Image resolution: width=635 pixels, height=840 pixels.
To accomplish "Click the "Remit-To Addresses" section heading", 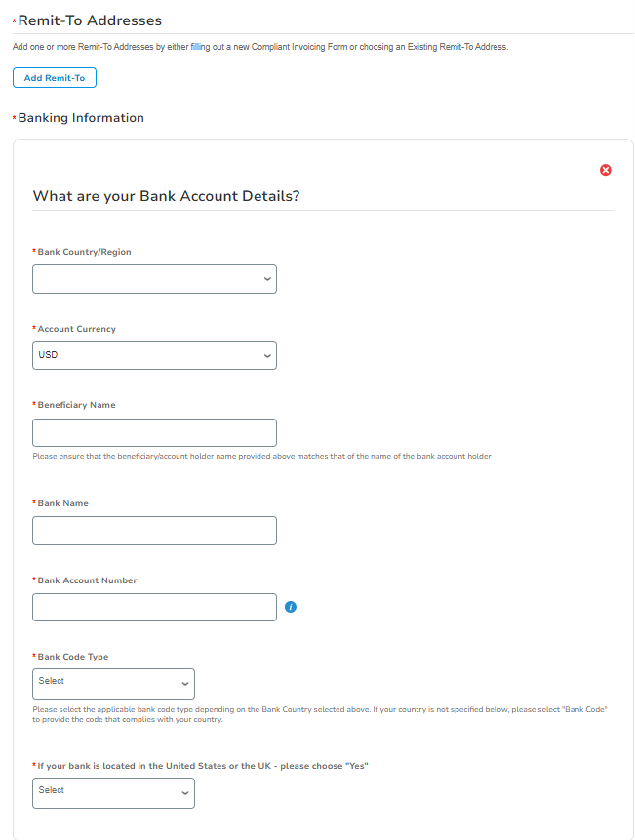I will tap(90, 20).
